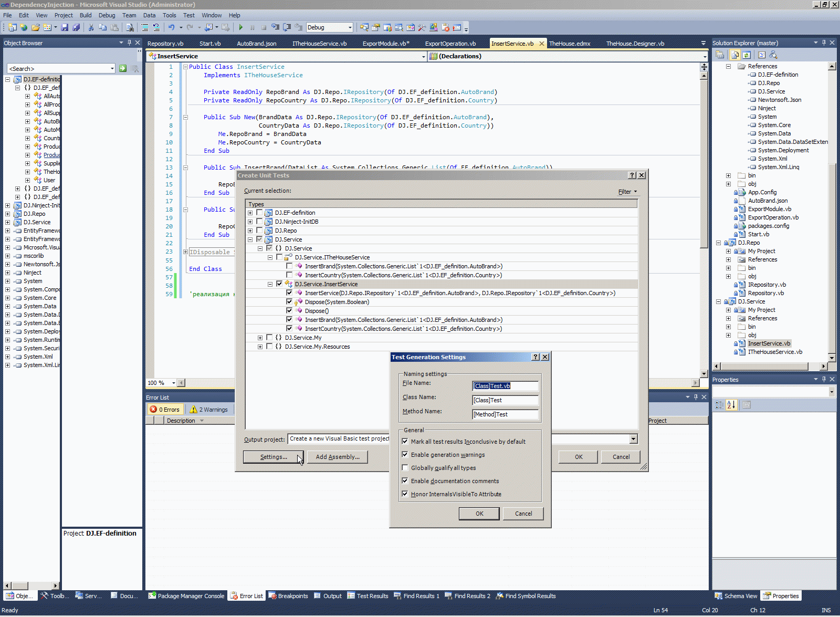Image resolution: width=840 pixels, height=617 pixels.
Task: Open the InsertService class name dropdown
Action: [424, 56]
